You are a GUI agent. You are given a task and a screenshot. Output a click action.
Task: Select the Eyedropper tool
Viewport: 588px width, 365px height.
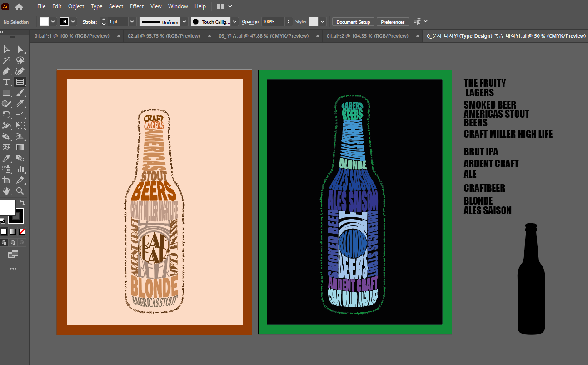tap(6, 158)
